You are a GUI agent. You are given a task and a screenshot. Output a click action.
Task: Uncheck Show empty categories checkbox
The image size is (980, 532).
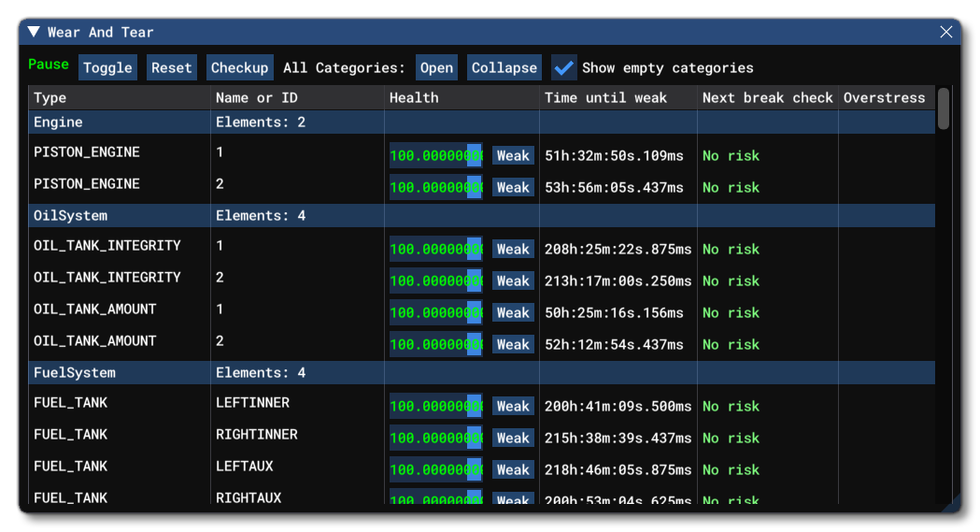tap(563, 67)
